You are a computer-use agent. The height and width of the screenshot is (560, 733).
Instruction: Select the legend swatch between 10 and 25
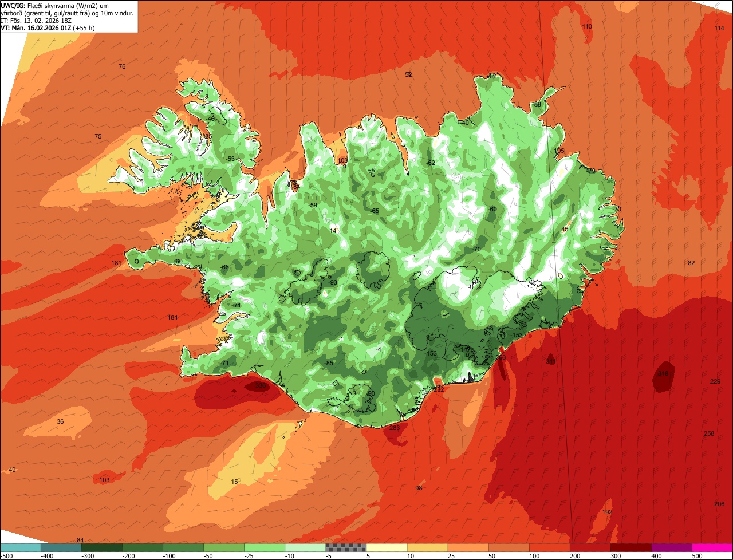coord(427,547)
